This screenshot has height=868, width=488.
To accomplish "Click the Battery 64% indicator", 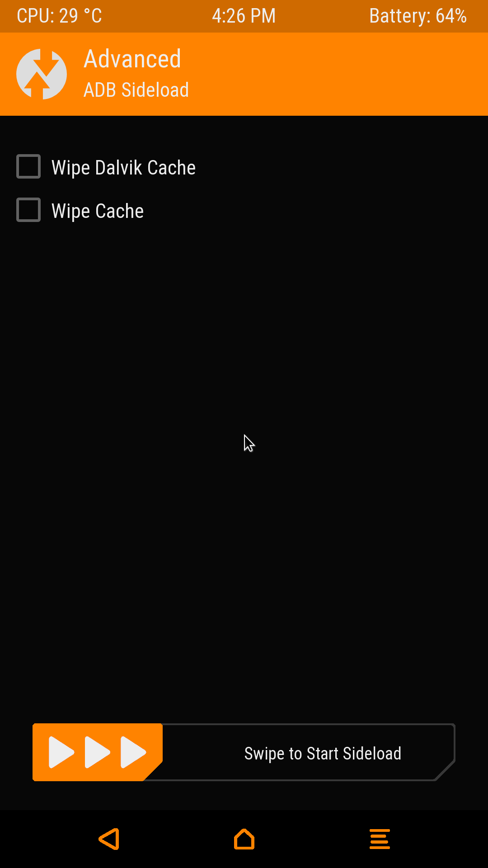I will point(418,16).
